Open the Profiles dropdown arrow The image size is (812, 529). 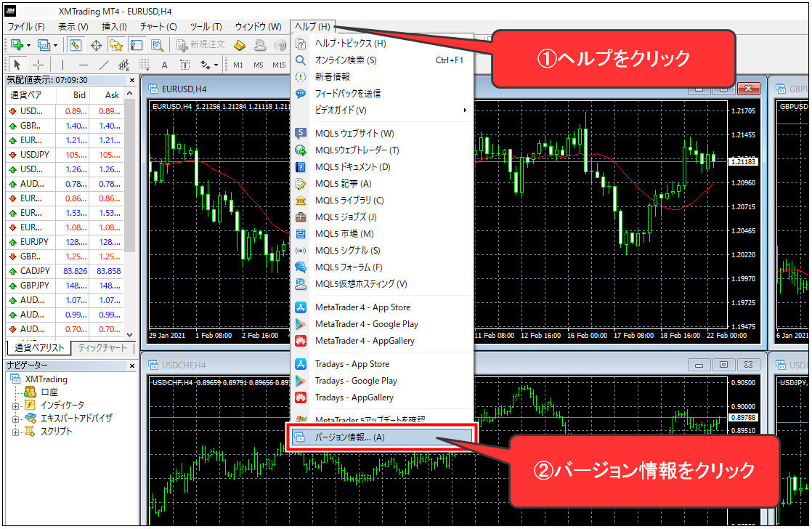pyautogui.click(x=55, y=46)
